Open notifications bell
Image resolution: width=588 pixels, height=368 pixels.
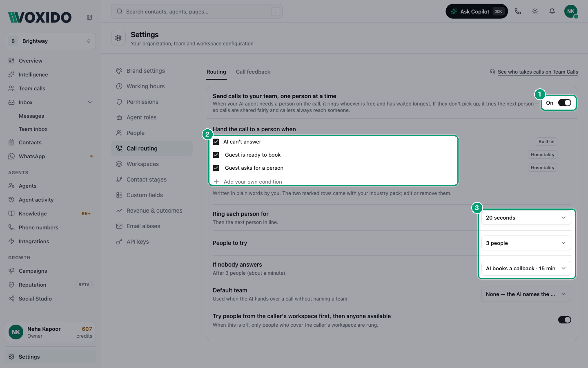click(x=552, y=11)
